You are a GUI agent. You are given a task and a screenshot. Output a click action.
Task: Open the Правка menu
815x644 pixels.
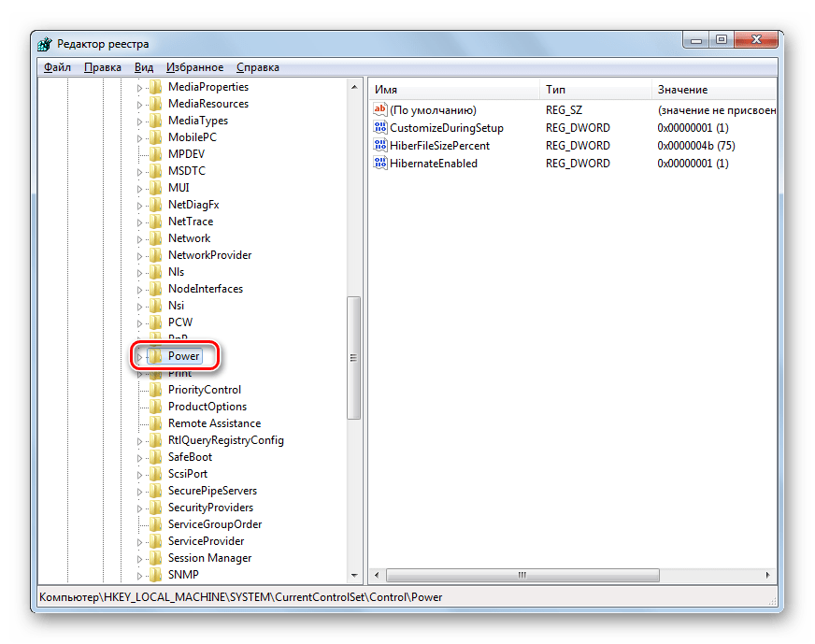103,67
